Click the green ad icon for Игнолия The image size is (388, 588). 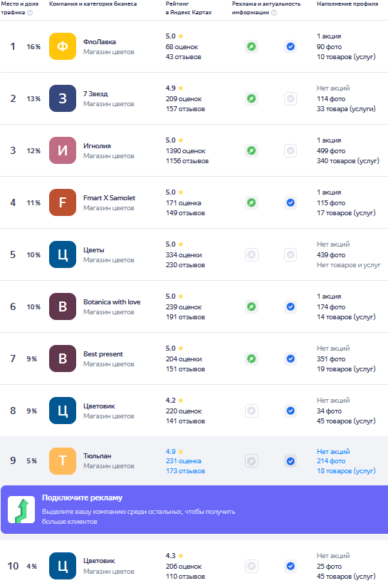coord(252,151)
